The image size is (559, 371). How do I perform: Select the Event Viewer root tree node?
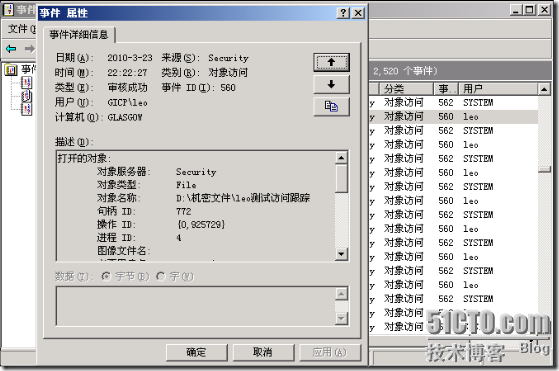(21, 69)
